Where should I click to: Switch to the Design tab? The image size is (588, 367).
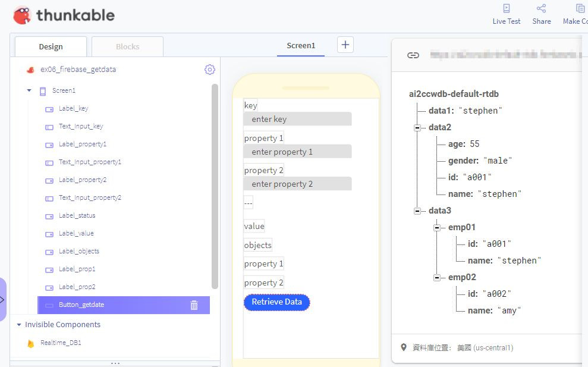[51, 46]
